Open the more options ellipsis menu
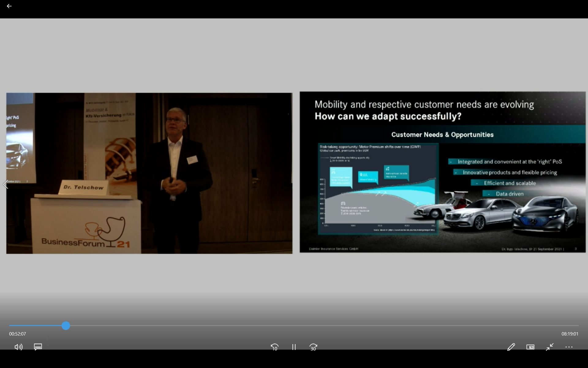588x368 pixels. [569, 347]
